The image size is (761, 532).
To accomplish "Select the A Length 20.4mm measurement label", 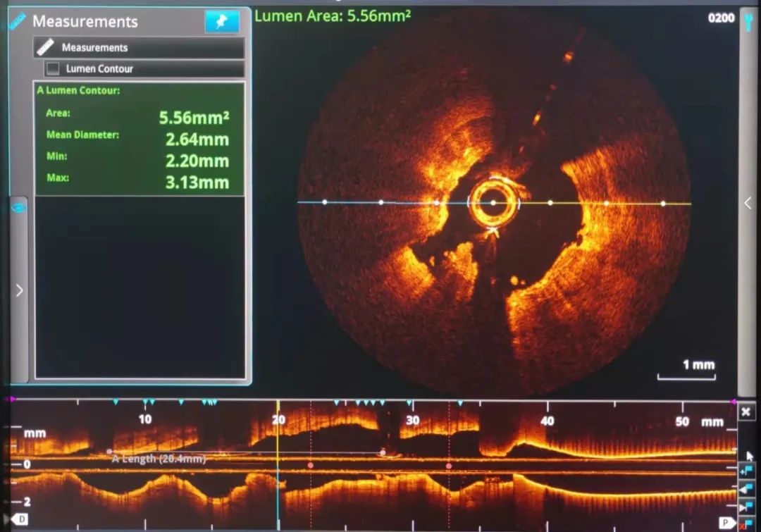I will tap(159, 459).
